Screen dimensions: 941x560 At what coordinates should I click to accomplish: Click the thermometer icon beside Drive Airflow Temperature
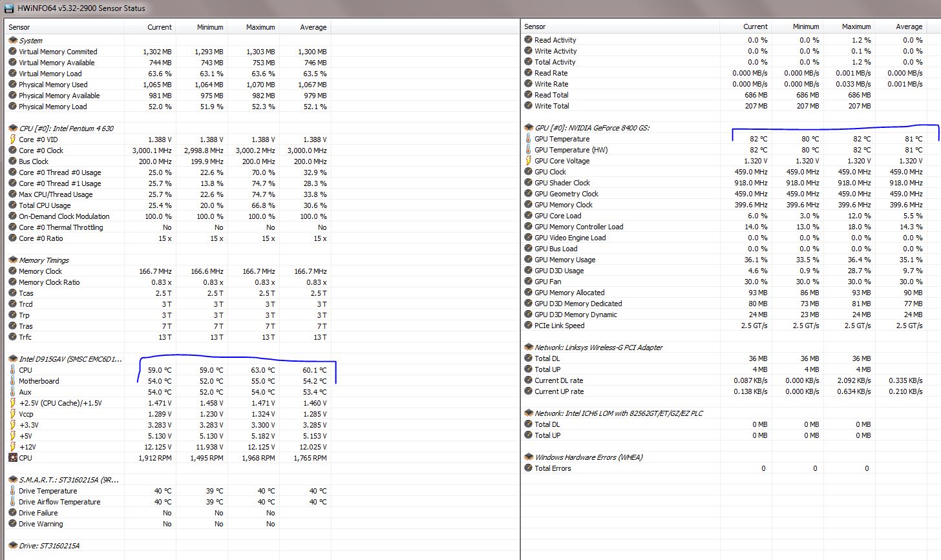click(x=12, y=502)
